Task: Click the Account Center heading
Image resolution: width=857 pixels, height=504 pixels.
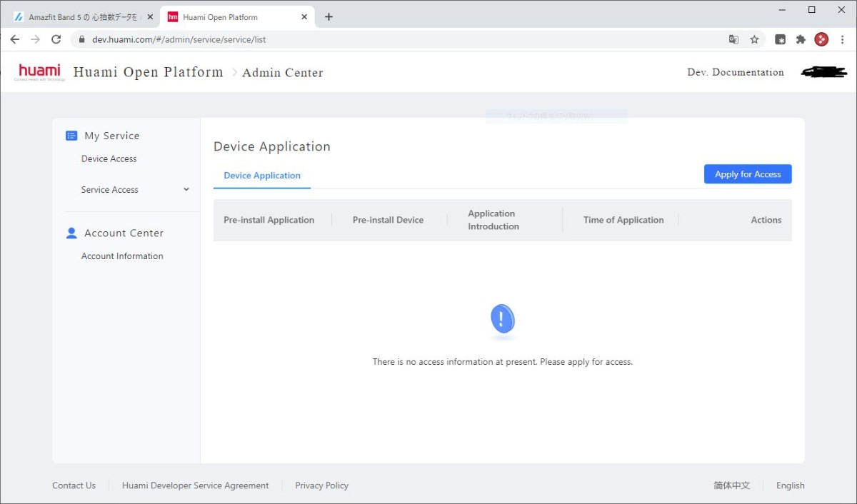Action: [124, 233]
